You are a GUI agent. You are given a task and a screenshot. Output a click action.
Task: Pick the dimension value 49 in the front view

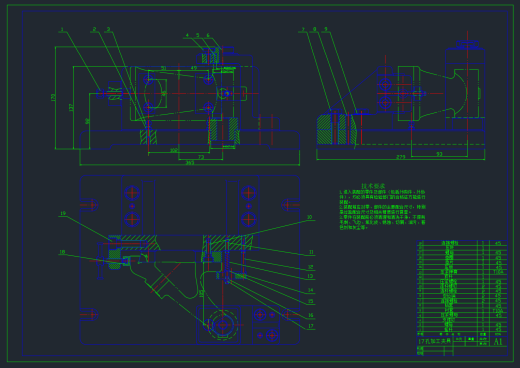pos(194,68)
